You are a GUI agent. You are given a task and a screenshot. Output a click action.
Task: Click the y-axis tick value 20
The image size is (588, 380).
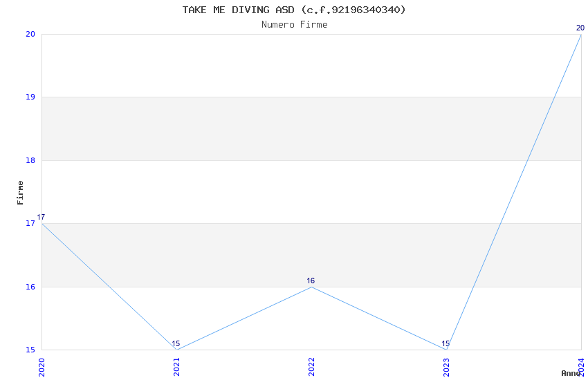click(30, 34)
